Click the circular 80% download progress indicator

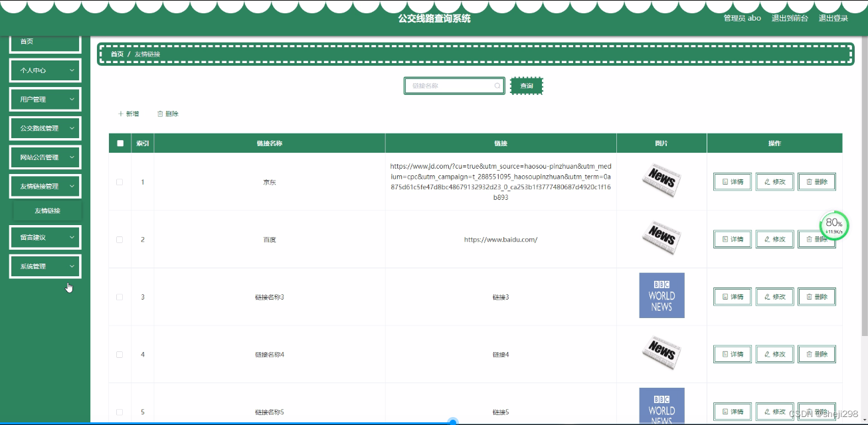[834, 226]
